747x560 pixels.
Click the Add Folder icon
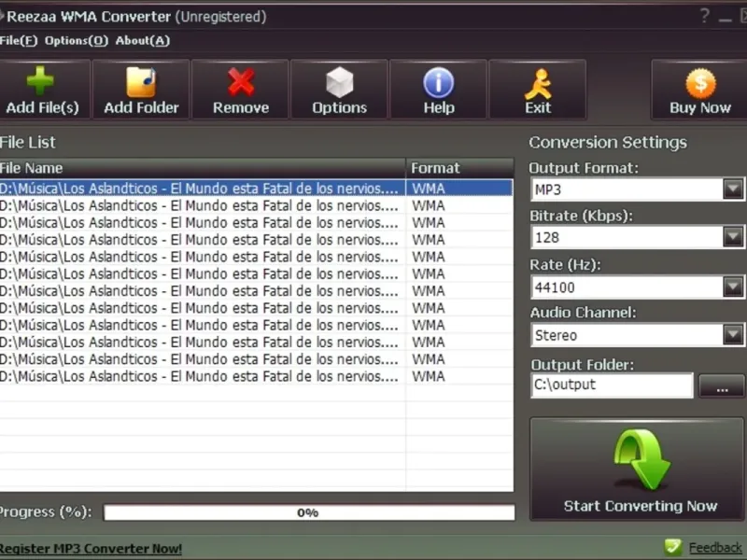click(x=141, y=81)
